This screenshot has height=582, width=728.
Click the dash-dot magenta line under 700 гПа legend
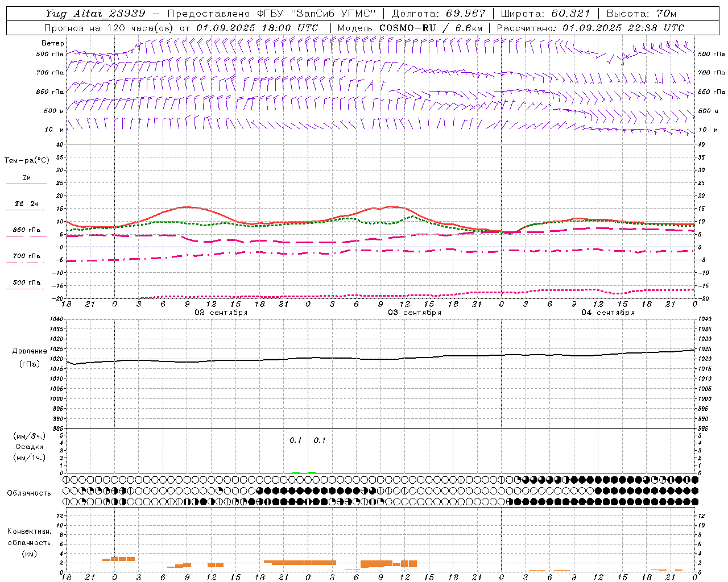[x=26, y=263]
